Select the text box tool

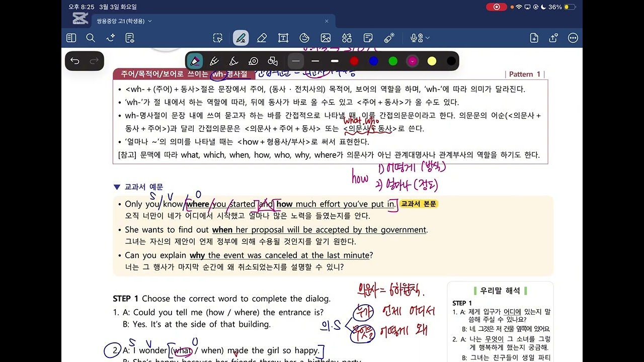click(x=283, y=38)
